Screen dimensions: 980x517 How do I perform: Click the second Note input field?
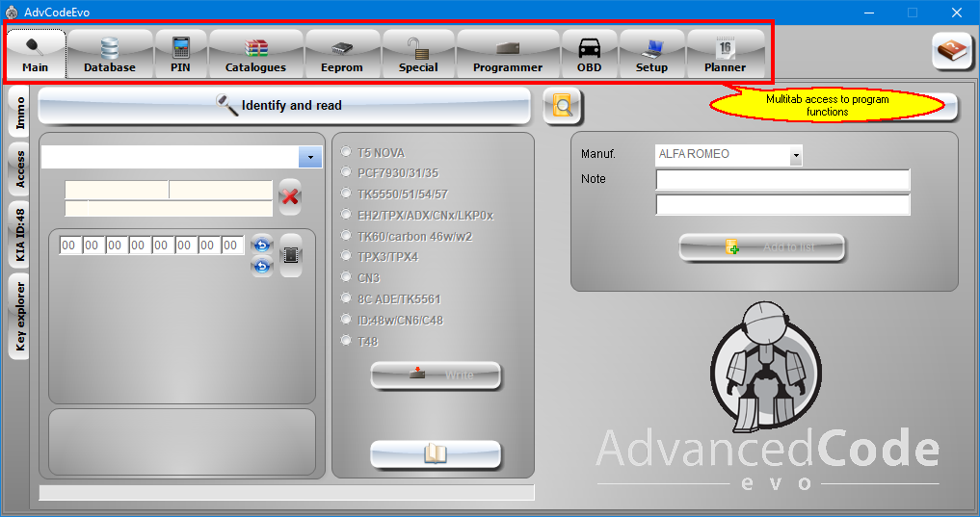(x=782, y=204)
